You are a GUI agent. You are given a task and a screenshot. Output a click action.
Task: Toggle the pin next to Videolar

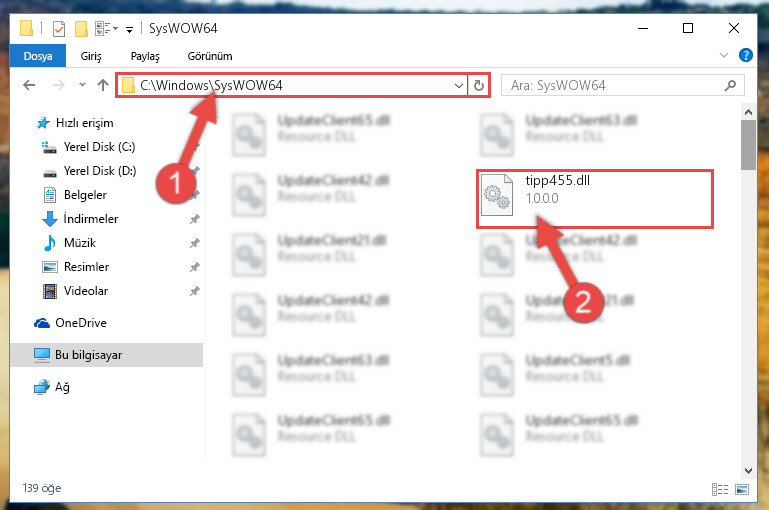(x=195, y=291)
